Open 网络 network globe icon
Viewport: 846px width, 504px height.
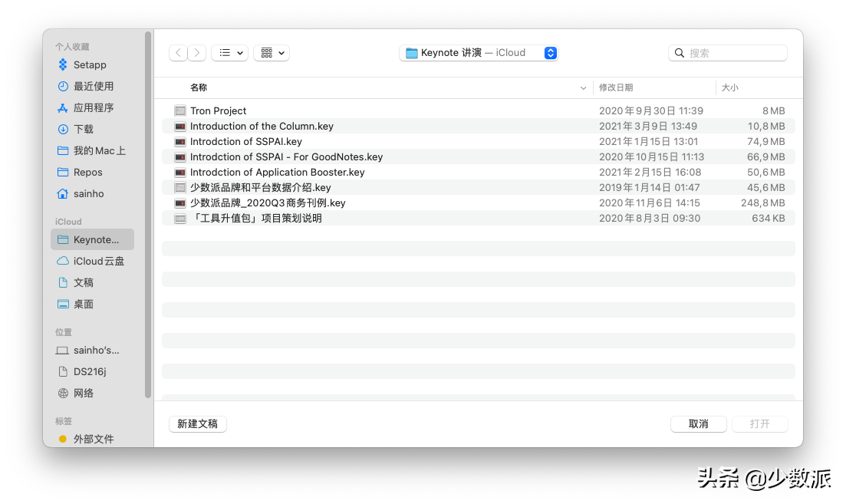coord(63,394)
